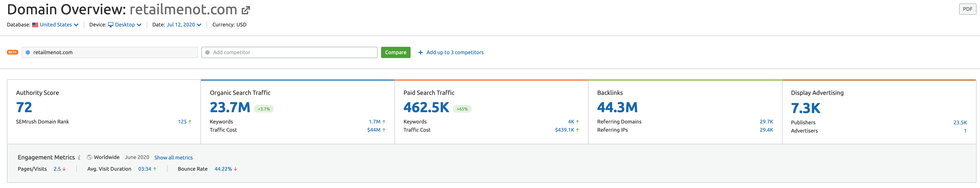The width and height of the screenshot is (980, 188).
Task: Click Referring IPs value 29.4K
Action: tap(766, 130)
